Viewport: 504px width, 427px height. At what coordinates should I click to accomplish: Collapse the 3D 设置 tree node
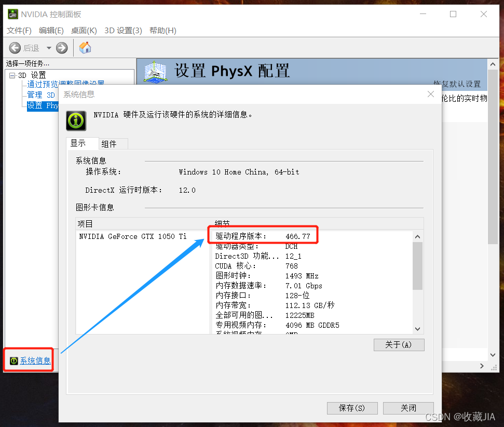click(12, 76)
